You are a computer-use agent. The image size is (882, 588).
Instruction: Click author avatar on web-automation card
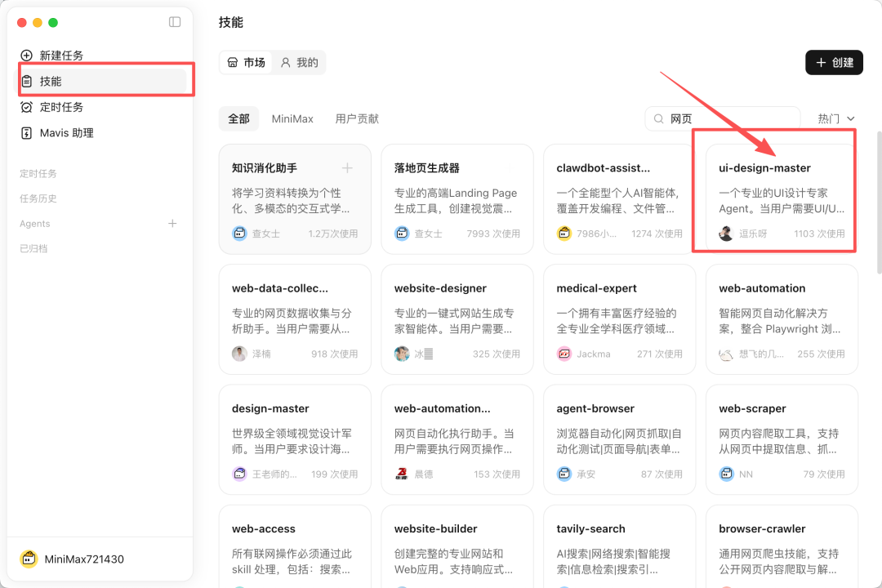pyautogui.click(x=726, y=354)
